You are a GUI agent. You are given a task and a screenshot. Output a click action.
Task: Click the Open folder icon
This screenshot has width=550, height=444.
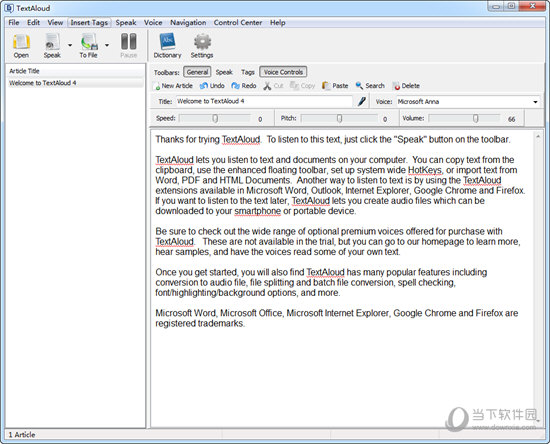21,42
